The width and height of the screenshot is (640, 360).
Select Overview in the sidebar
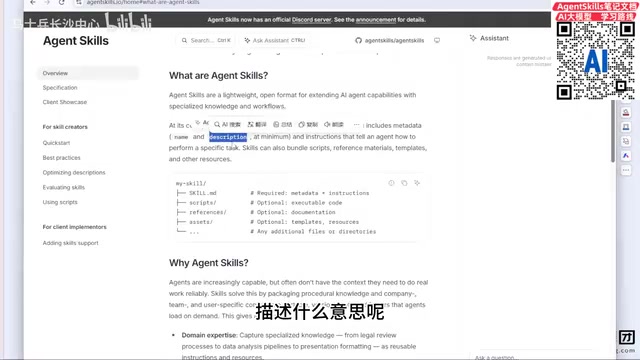click(88, 73)
